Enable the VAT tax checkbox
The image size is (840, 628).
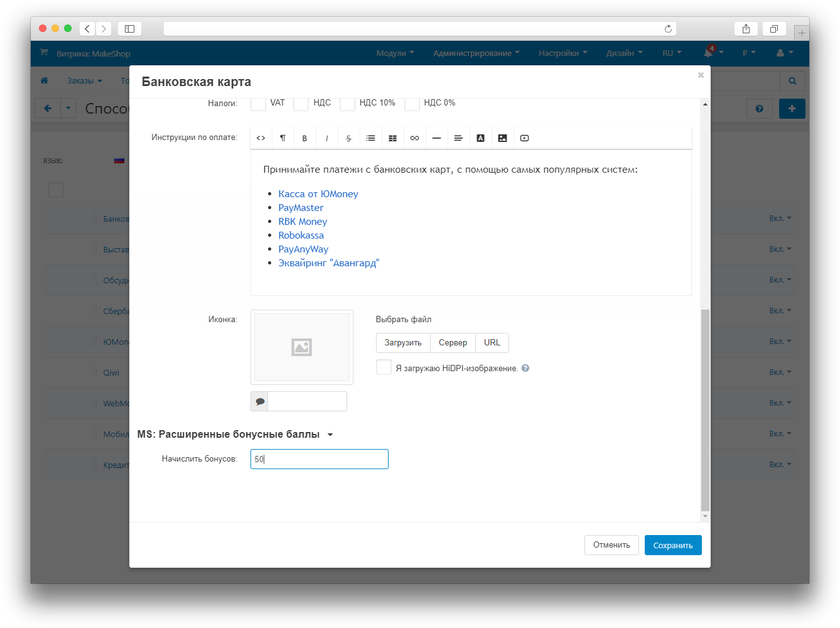pos(258,104)
